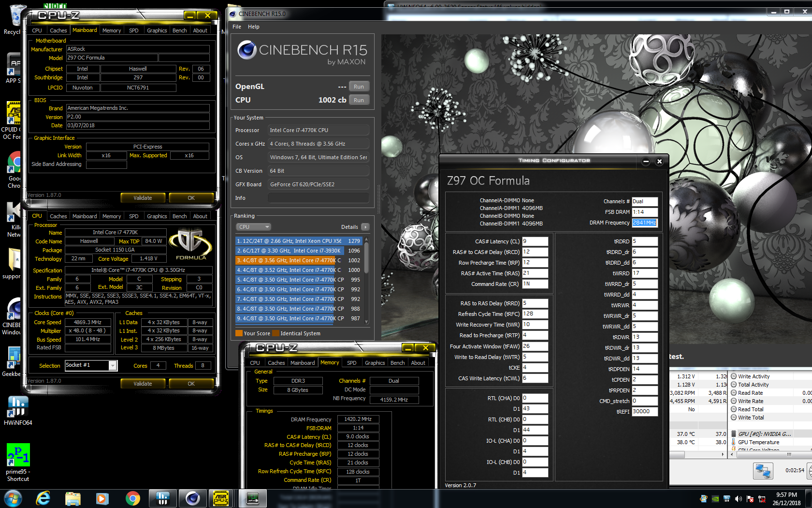Image resolution: width=812 pixels, height=508 pixels.
Task: Select ranking row 1 Intel Xeon X5650 1279
Action: tap(299, 241)
